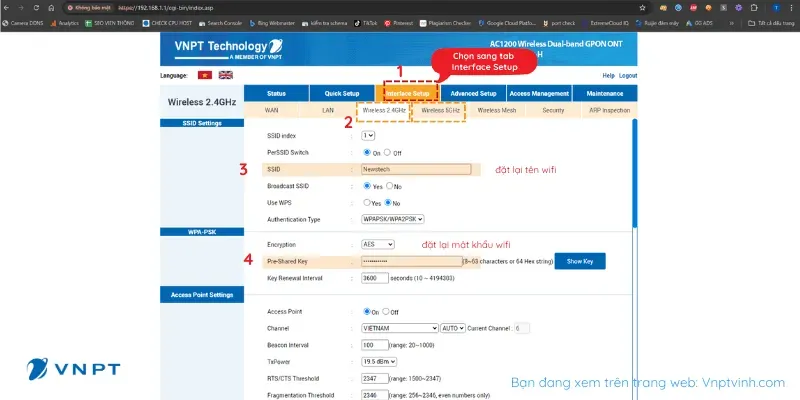Open the Encryption AES dropdown
Screen dimensions: 800x400
pyautogui.click(x=378, y=244)
